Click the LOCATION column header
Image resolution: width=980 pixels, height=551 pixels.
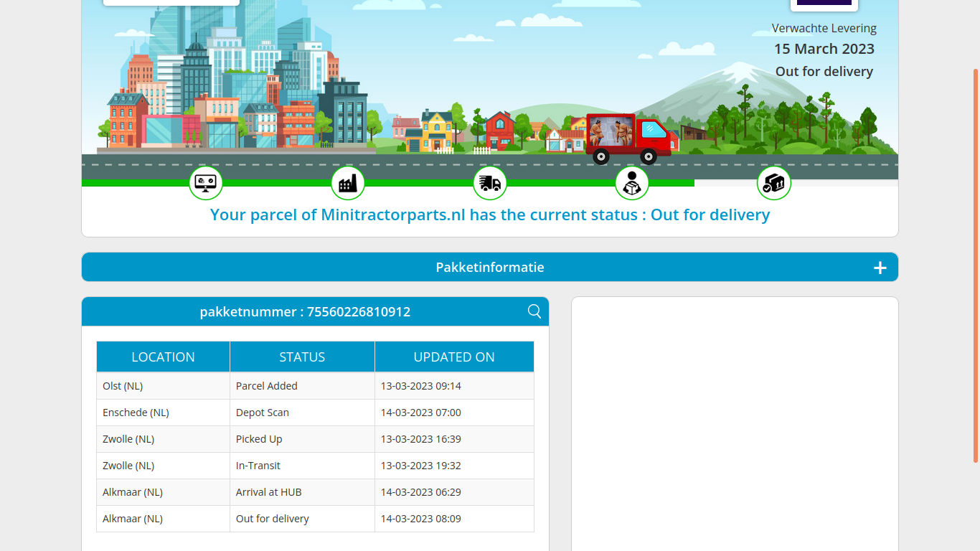tap(163, 357)
